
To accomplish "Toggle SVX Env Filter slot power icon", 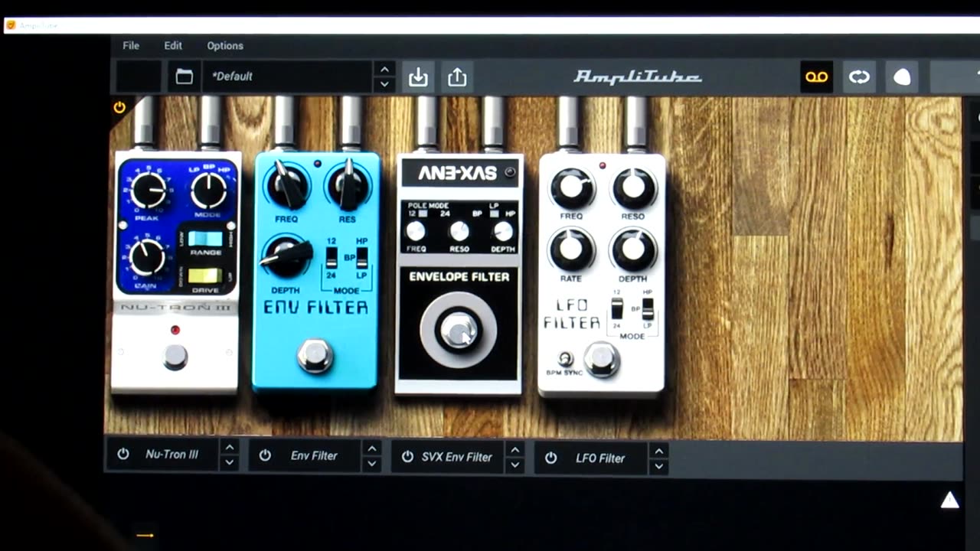I will (x=407, y=457).
